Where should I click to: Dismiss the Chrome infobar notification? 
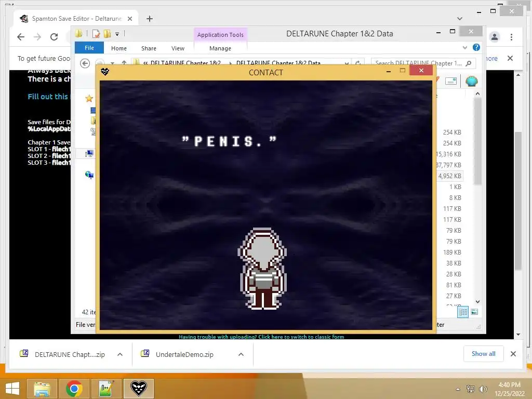point(510,58)
